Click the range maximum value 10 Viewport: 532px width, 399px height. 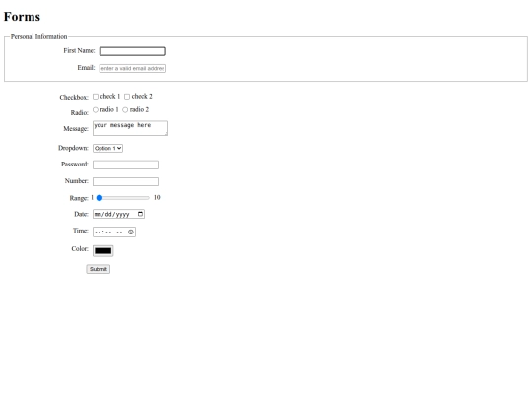point(157,197)
